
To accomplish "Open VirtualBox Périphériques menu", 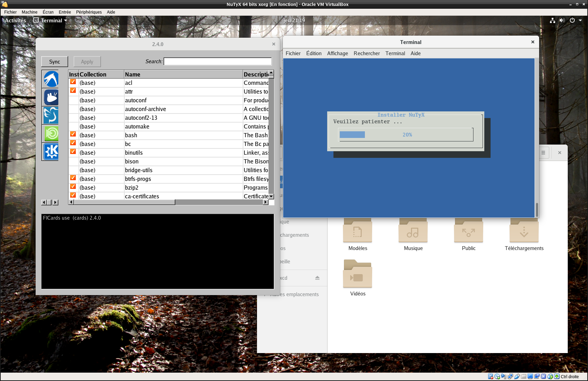I will (x=89, y=12).
